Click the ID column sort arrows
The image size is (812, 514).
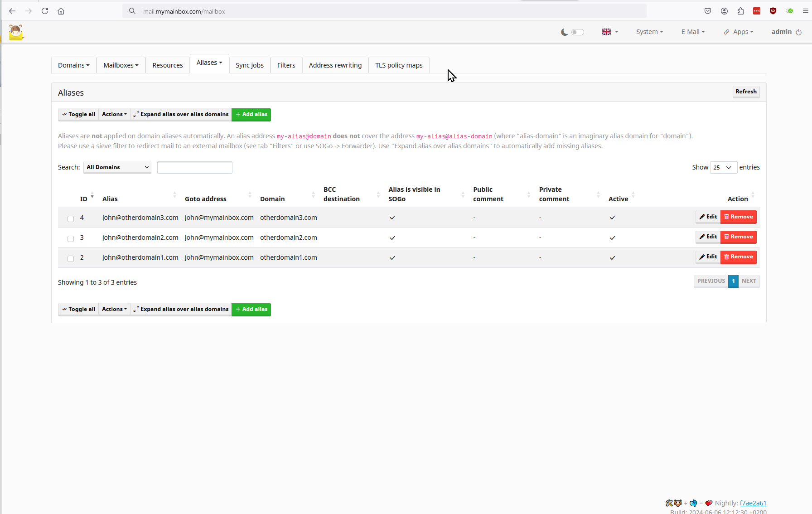(x=92, y=195)
